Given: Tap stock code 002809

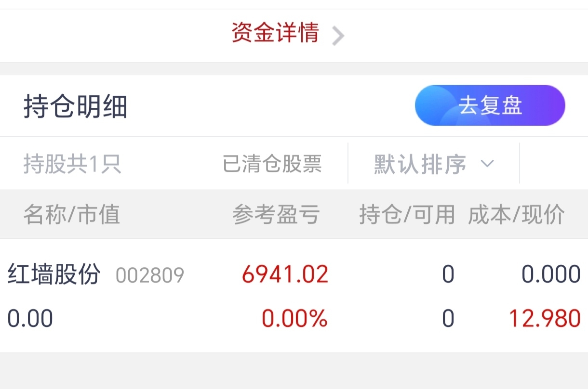Looking at the screenshot, I should [x=150, y=276].
